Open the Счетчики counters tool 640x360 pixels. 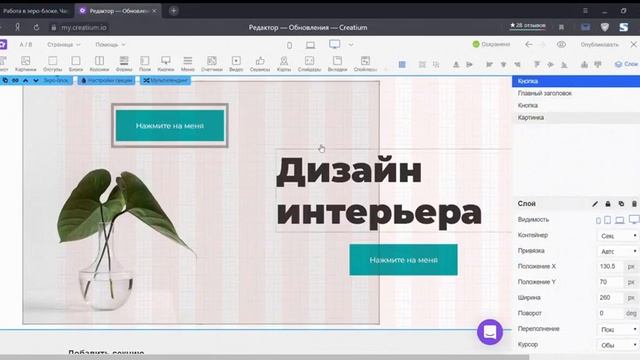212,64
